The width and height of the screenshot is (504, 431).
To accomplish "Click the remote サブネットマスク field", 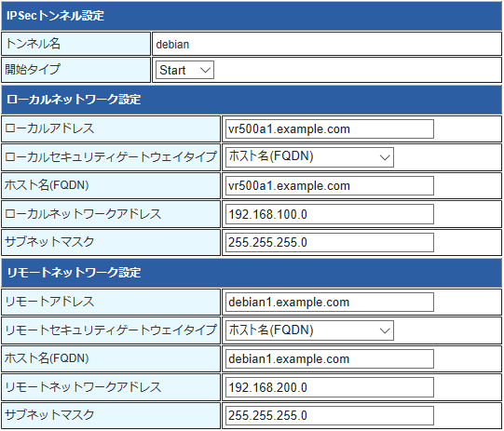I will [330, 415].
